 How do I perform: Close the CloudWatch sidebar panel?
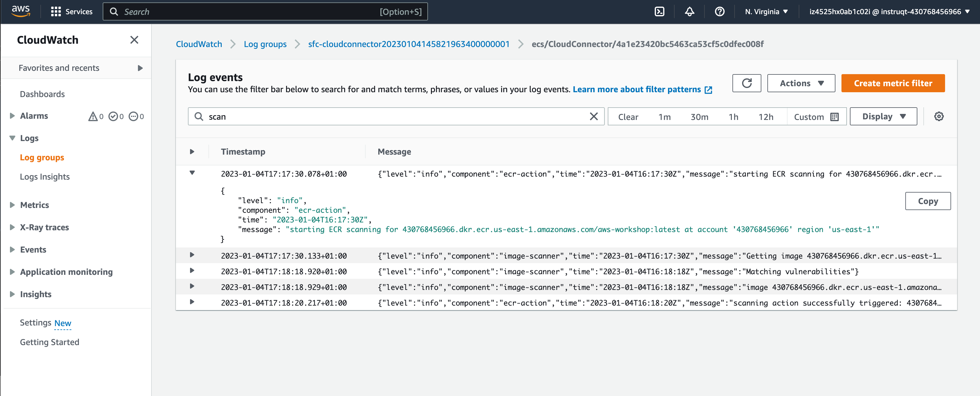pos(134,39)
